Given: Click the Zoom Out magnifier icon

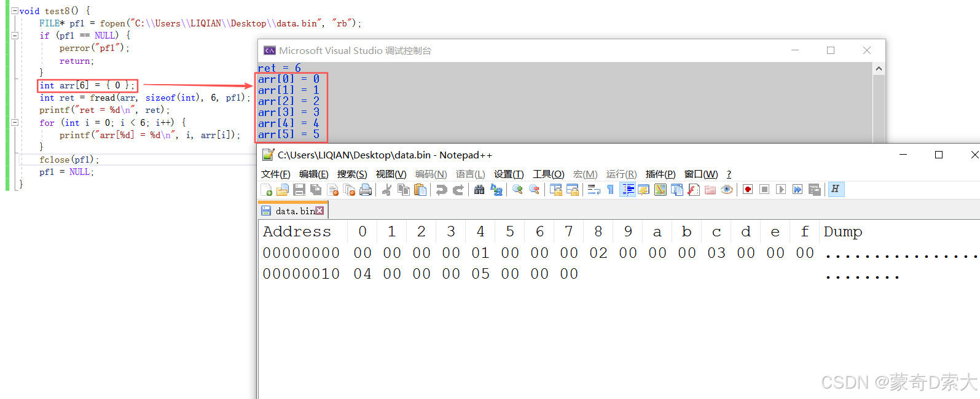Looking at the screenshot, I should pos(534,190).
